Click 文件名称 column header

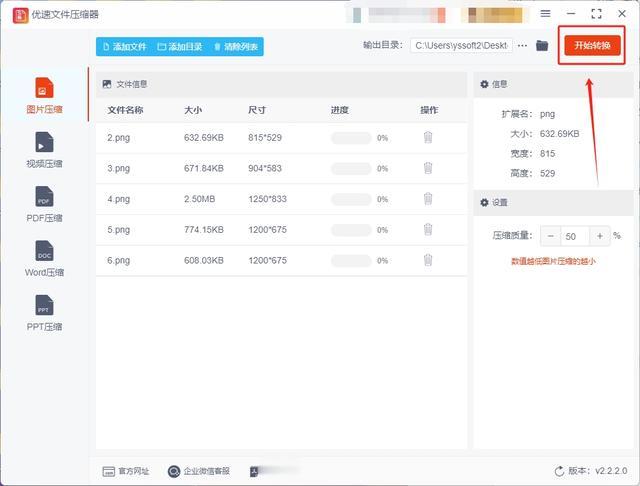pos(125,110)
